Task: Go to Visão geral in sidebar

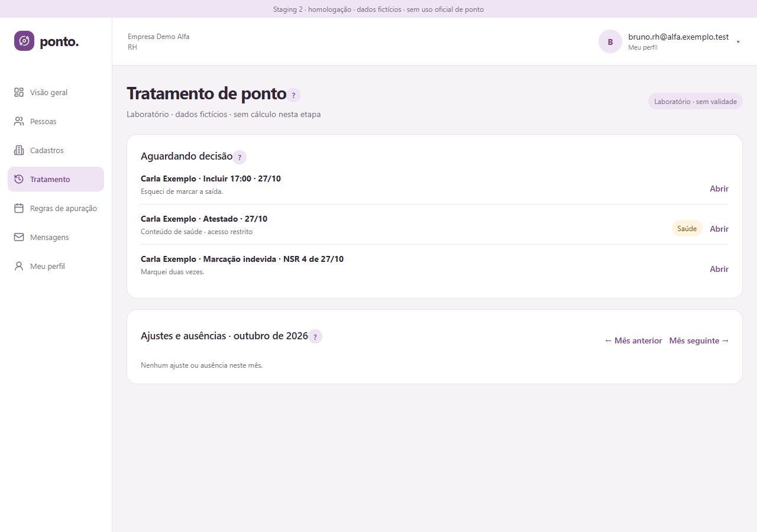Action: coord(49,93)
